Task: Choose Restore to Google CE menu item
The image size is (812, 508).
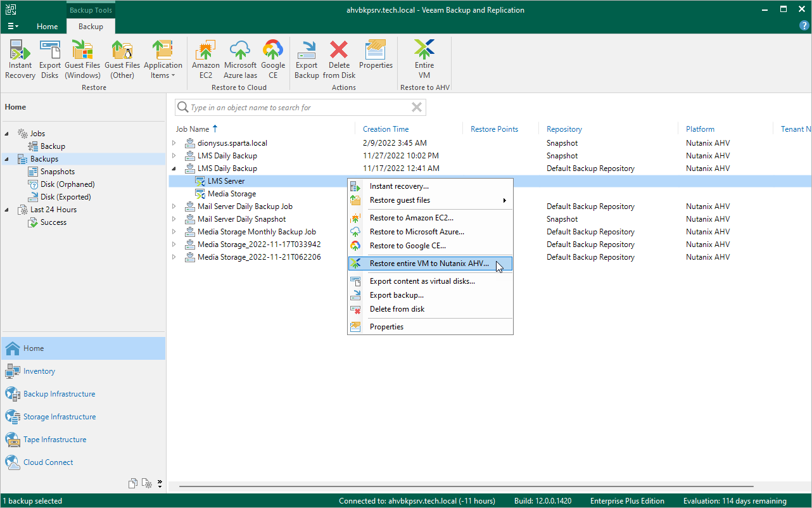Action: tap(430, 246)
